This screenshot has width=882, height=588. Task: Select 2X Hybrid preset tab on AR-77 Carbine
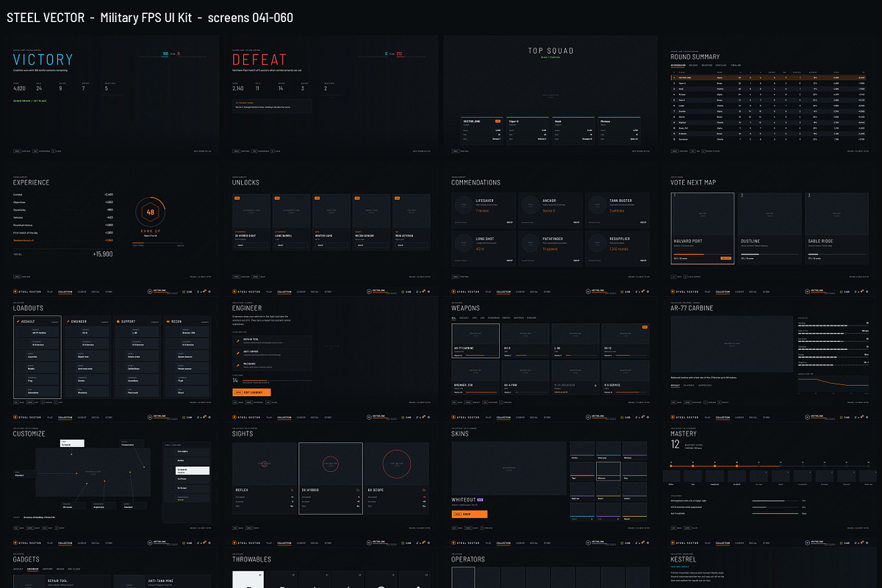point(689,385)
